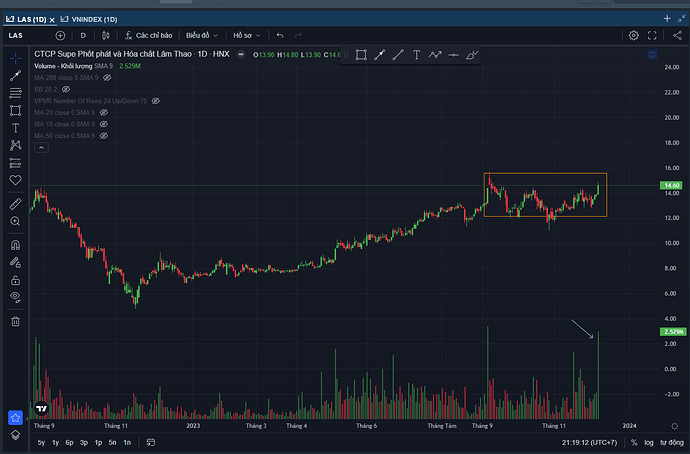Toggle visibility of BB 20 2 indicator
690x454 pixels.
point(66,89)
